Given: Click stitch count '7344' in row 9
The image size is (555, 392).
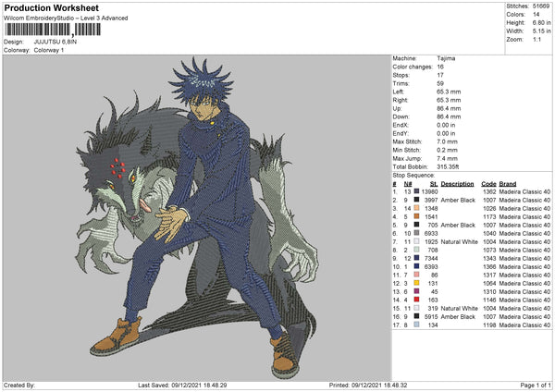Looking at the screenshot, I should [x=431, y=258].
